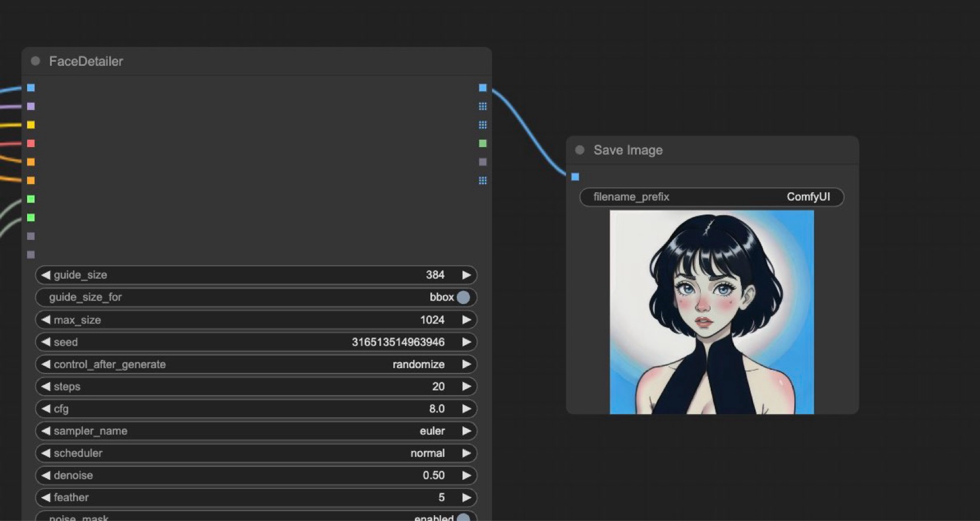
Task: Click the generated portrait image preview
Action: coord(711,312)
